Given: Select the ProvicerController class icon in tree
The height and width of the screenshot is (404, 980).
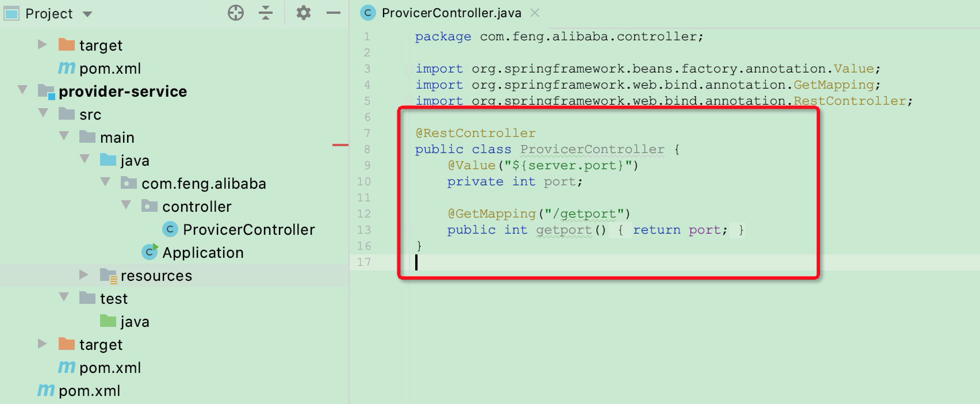Looking at the screenshot, I should pyautogui.click(x=170, y=230).
